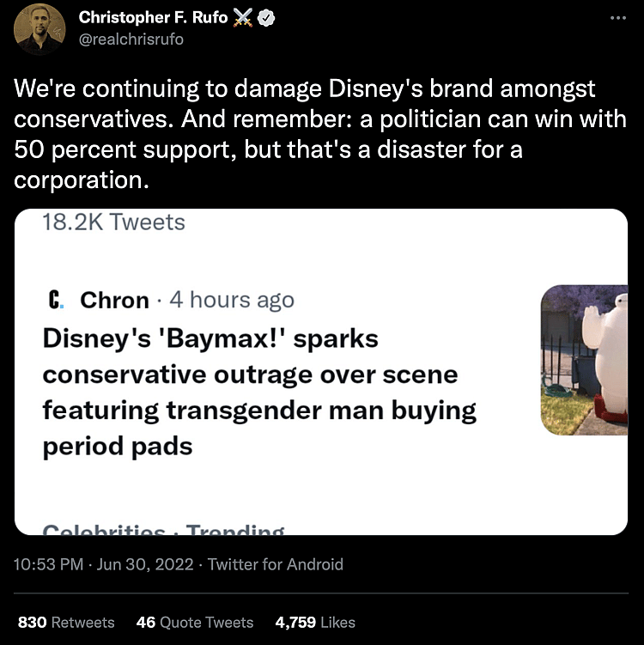This screenshot has width=644, height=645.
Task: Click the Chron source name in the card
Action: point(114,300)
